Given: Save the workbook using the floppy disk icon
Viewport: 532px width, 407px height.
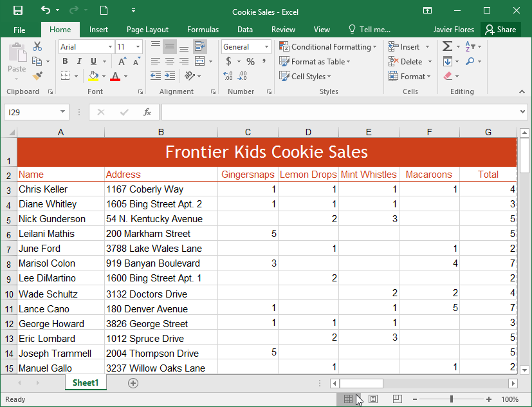Looking at the screenshot, I should [17, 10].
